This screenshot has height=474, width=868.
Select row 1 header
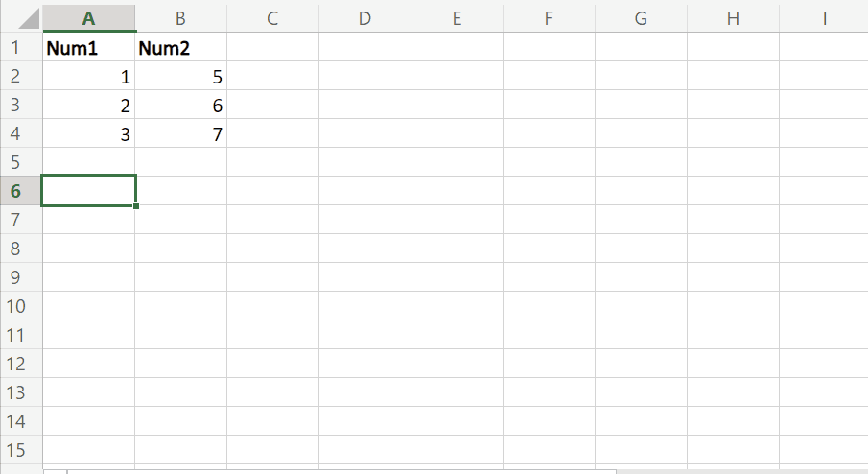coord(14,47)
